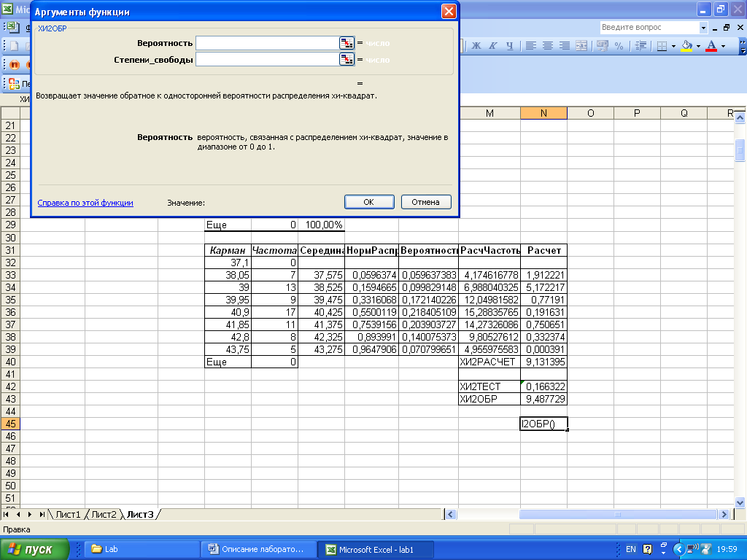
Task: Open font color dropdown arrow
Action: click(x=723, y=46)
